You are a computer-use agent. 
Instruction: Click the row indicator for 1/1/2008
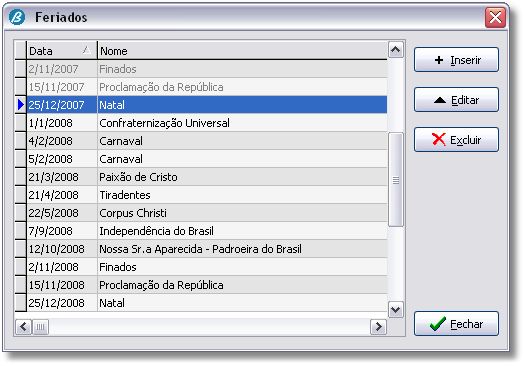pos(20,123)
